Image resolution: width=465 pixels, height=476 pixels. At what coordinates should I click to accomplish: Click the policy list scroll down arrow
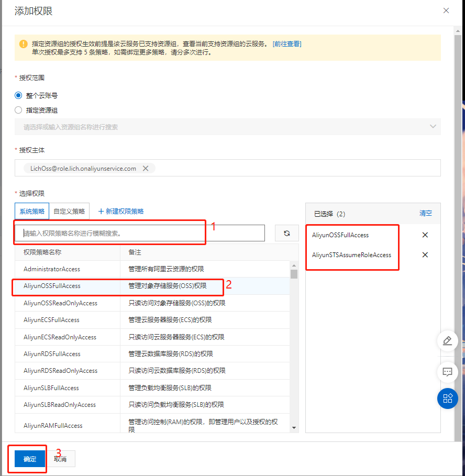[x=294, y=428]
